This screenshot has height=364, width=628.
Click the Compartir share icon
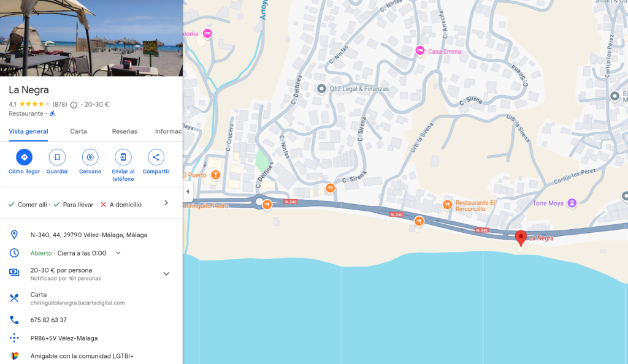point(156,157)
